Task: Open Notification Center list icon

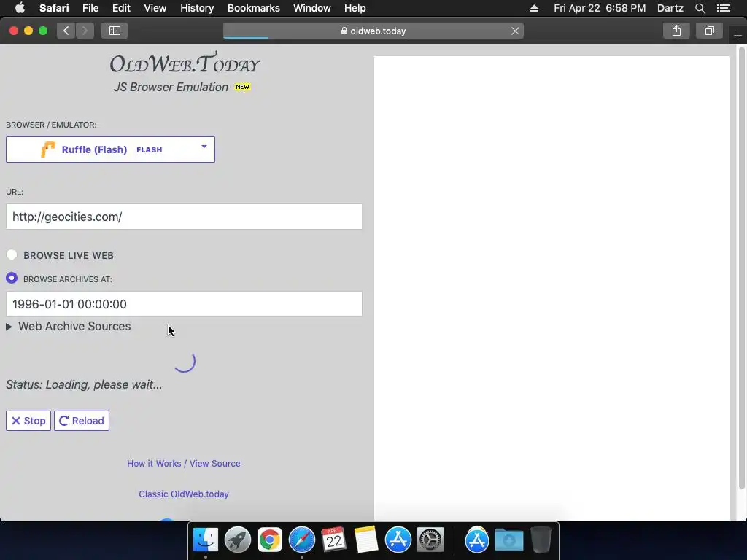Action: [x=724, y=8]
